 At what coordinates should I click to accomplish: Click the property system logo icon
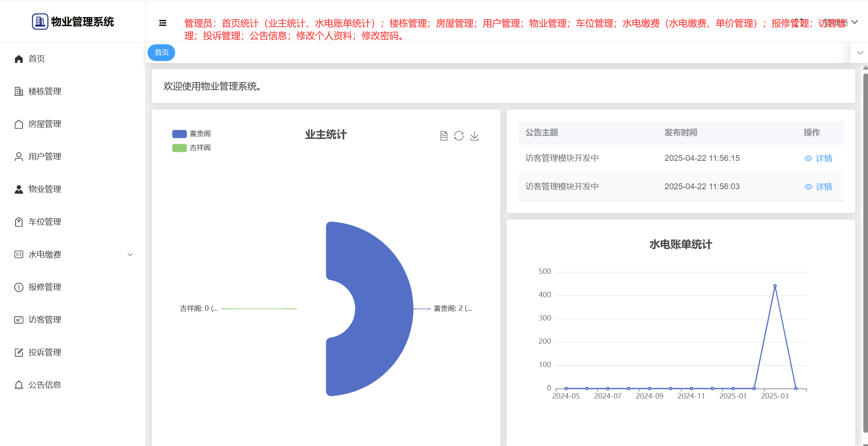[40, 22]
